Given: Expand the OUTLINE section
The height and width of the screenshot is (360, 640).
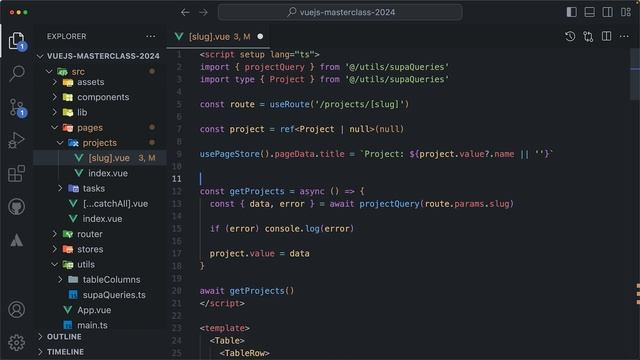Looking at the screenshot, I should [x=40, y=337].
